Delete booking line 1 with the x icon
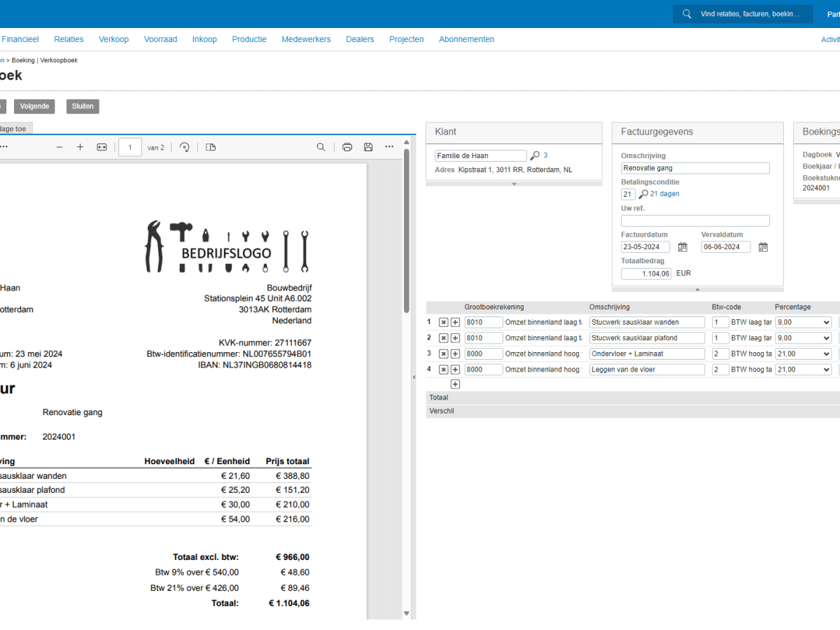Viewport: 840px width, 630px height. pyautogui.click(x=443, y=322)
